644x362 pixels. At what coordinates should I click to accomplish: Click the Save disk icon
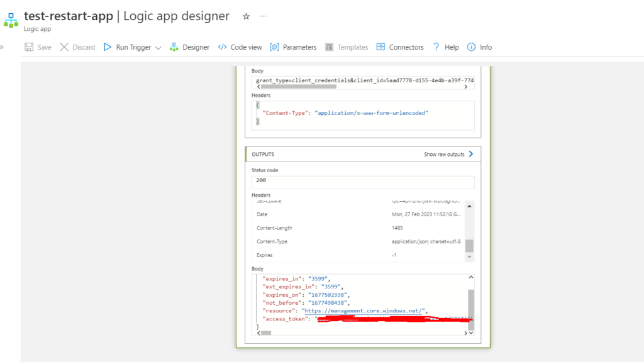(x=29, y=47)
